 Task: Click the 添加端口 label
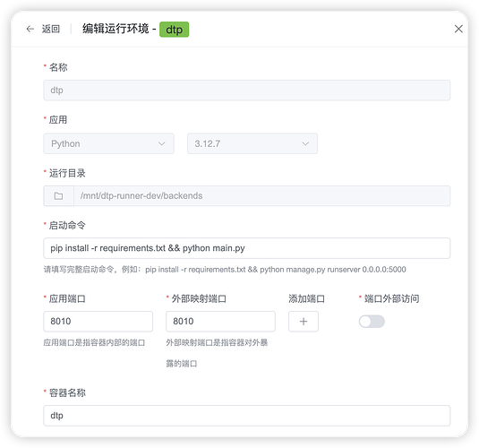[306, 298]
